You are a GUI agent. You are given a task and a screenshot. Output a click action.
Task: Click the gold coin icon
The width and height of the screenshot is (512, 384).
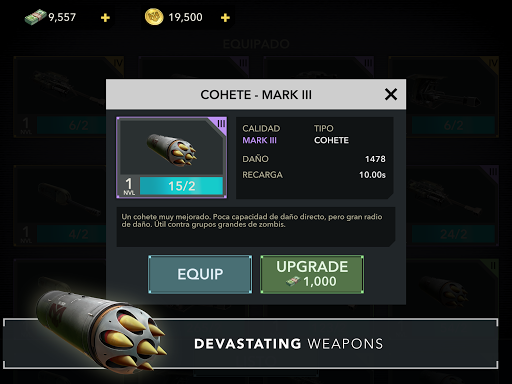coord(154,17)
